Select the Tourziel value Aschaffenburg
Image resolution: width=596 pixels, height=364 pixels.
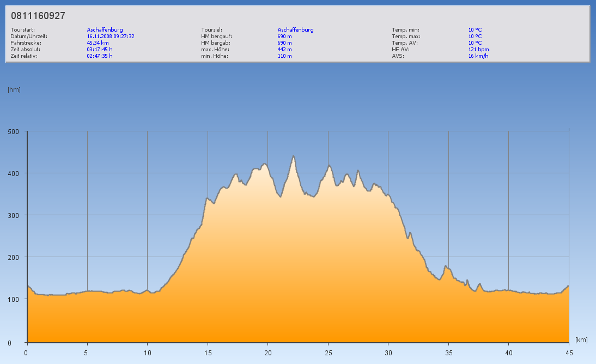[x=295, y=30]
